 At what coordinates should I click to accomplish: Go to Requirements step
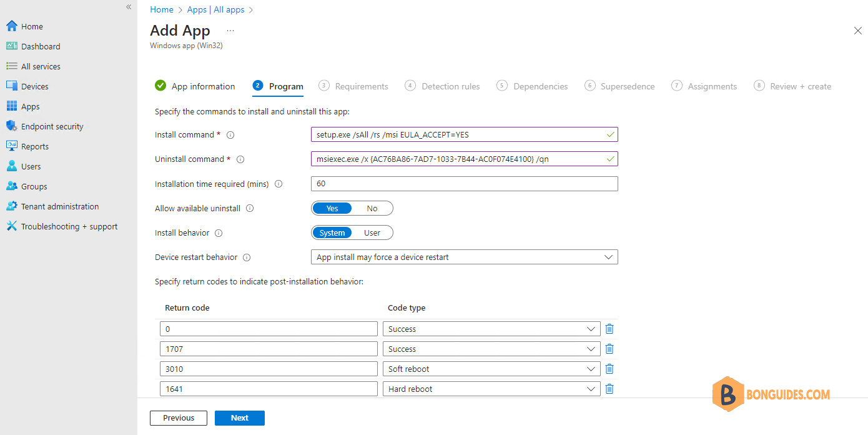pyautogui.click(x=353, y=86)
